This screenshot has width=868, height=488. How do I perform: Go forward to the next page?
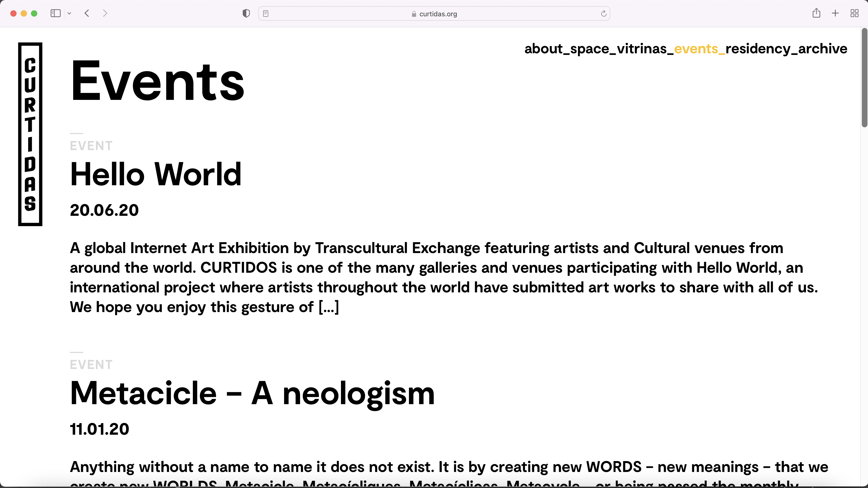pyautogui.click(x=105, y=13)
